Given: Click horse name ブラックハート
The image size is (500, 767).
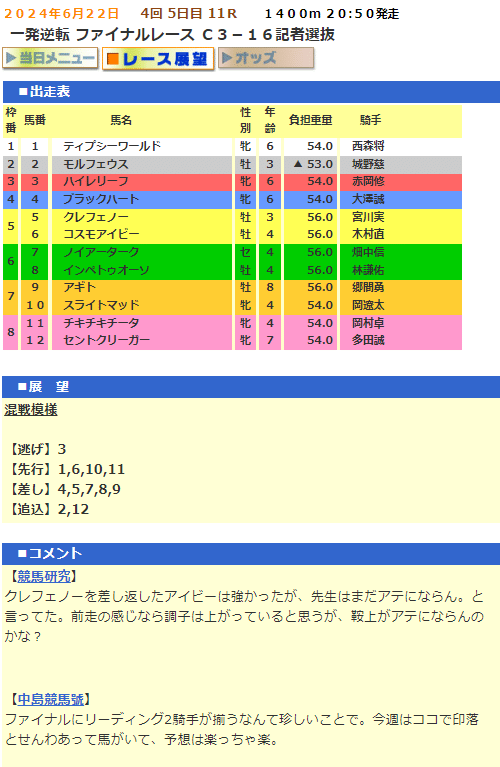Looking at the screenshot, I should click(101, 199).
